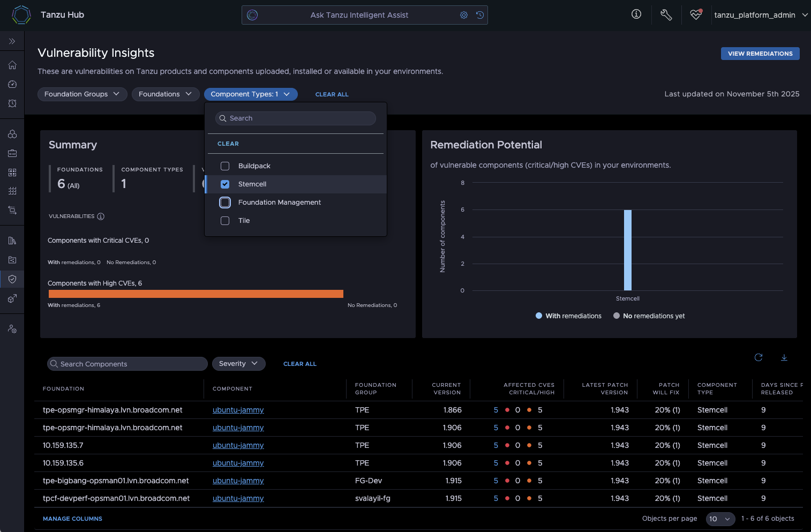
Task: Select Foundation Management in the filter list
Action: [224, 202]
